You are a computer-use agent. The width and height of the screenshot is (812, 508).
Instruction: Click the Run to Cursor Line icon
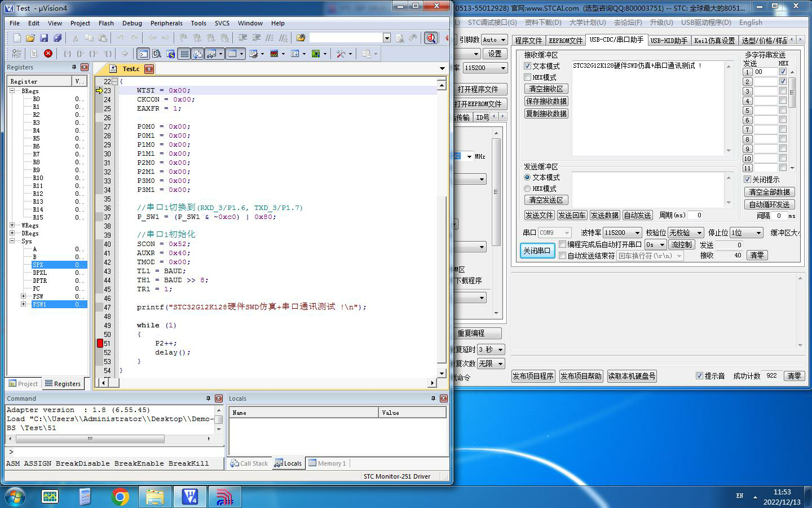point(108,54)
